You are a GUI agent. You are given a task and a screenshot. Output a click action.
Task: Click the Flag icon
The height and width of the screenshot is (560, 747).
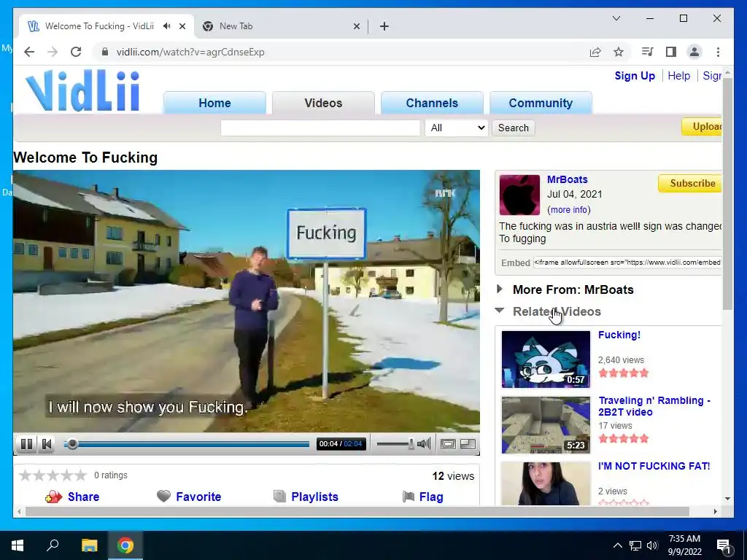(x=409, y=497)
